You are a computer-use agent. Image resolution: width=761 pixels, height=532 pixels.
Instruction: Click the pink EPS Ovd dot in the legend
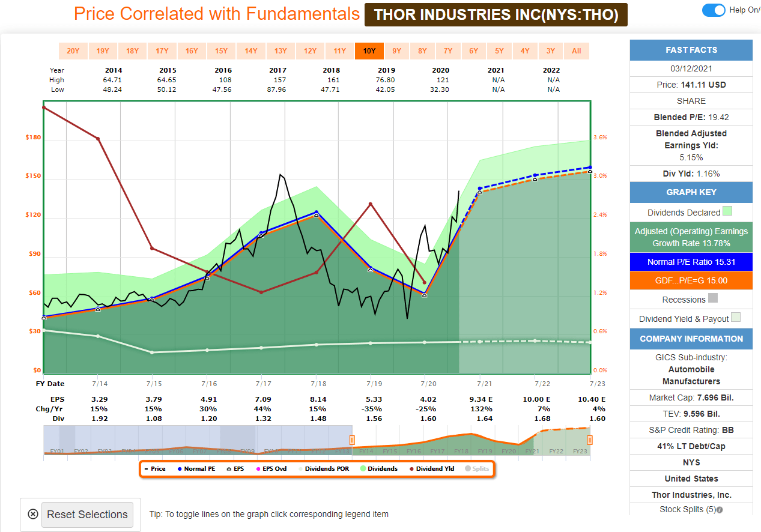point(258,468)
